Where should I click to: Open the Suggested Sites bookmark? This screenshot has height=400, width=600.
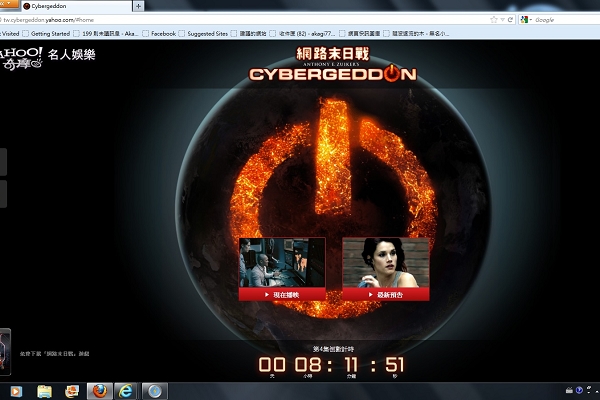point(203,34)
